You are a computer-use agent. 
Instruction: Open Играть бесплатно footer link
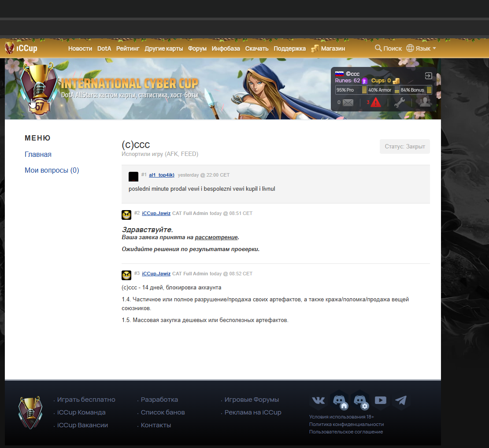[86, 400]
